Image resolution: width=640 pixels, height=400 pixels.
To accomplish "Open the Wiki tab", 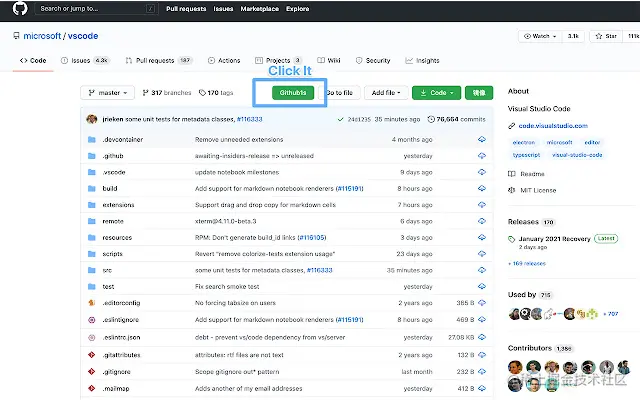I will (329, 60).
